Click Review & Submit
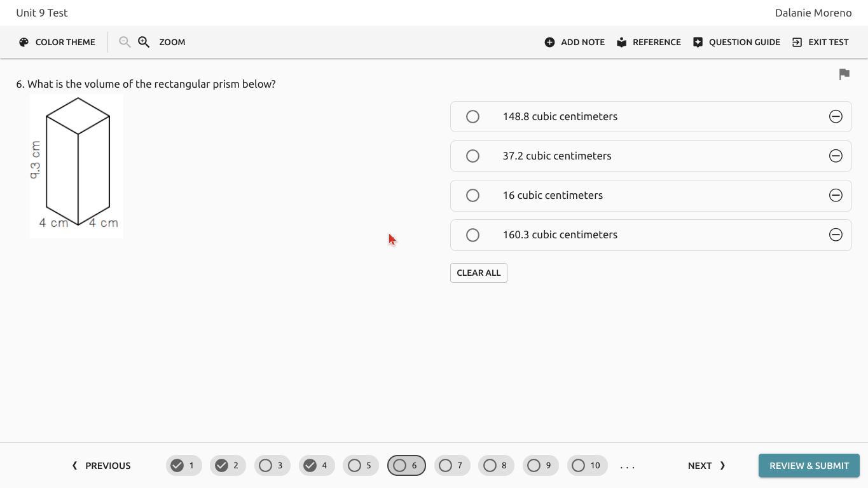 (x=809, y=466)
